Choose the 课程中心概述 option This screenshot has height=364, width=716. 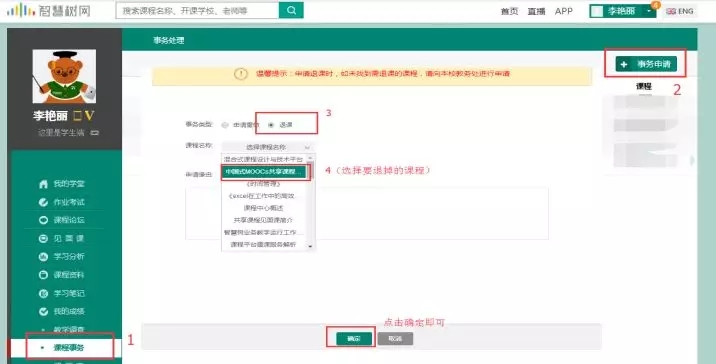tap(263, 208)
